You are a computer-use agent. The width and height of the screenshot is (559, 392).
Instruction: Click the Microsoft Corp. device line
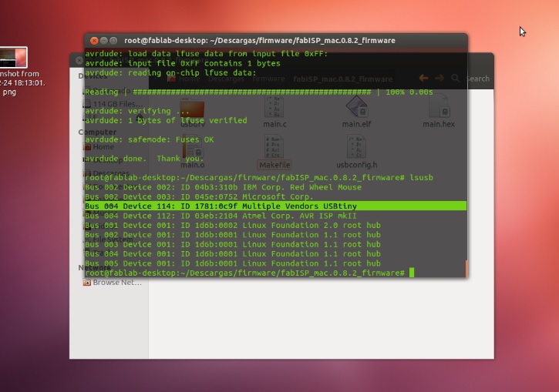pyautogui.click(x=199, y=196)
